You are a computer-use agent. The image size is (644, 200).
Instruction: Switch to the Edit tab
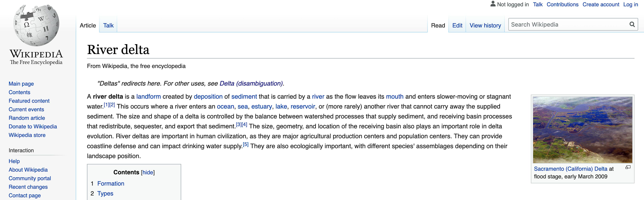457,25
